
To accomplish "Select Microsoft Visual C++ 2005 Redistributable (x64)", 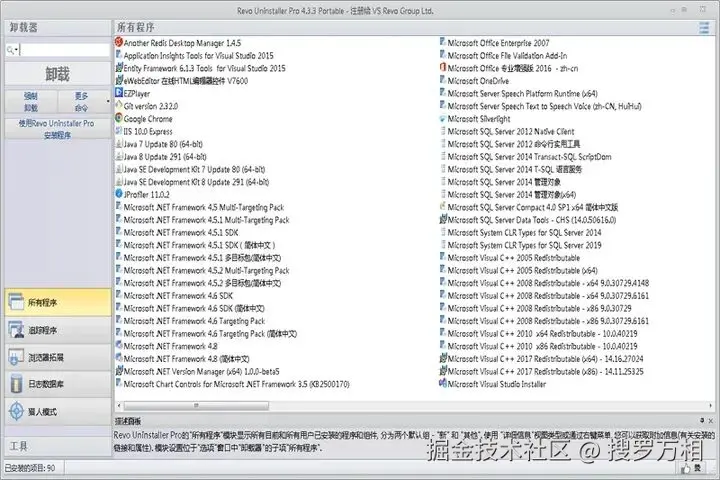I will coord(523,270).
